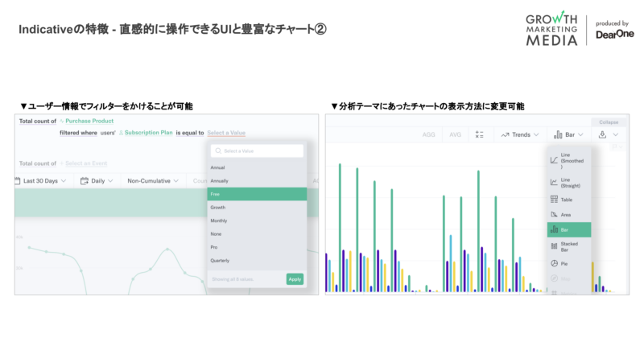Image resolution: width=644 pixels, height=338 pixels.
Task: Choose Stacked Bar chart type
Action: point(569,247)
